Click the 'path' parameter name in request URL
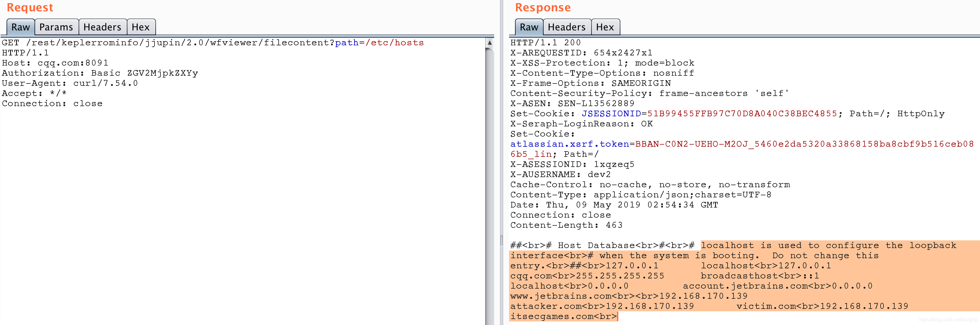980x325 pixels. [x=347, y=43]
